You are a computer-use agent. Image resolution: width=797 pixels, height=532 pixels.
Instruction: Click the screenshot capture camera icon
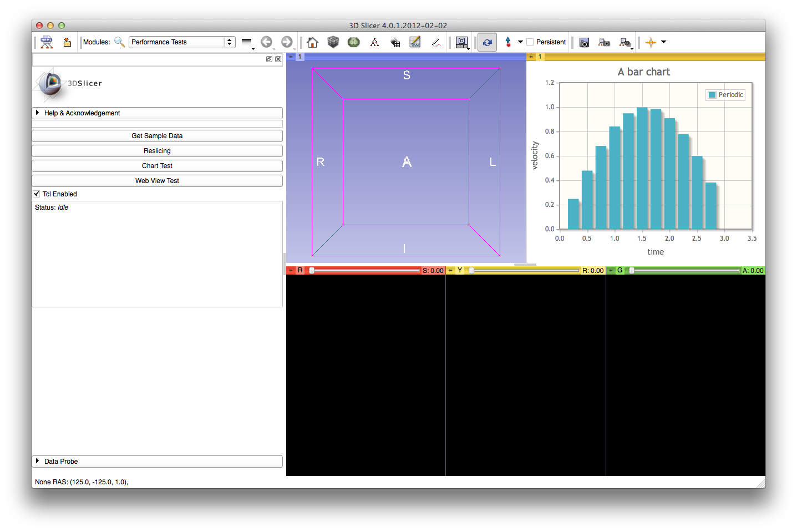tap(584, 42)
